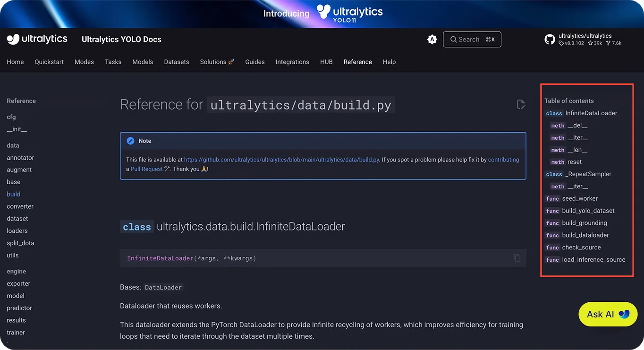Viewport: 644px width, 350px height.
Task: Select the Reference tab
Action: pos(358,62)
